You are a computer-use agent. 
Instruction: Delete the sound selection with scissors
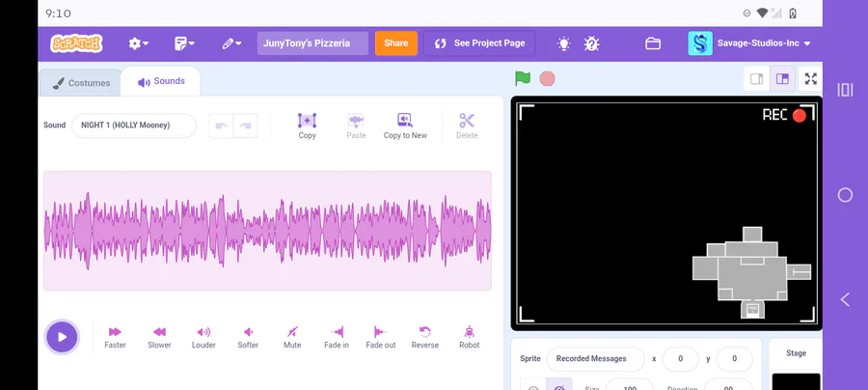pyautogui.click(x=467, y=126)
